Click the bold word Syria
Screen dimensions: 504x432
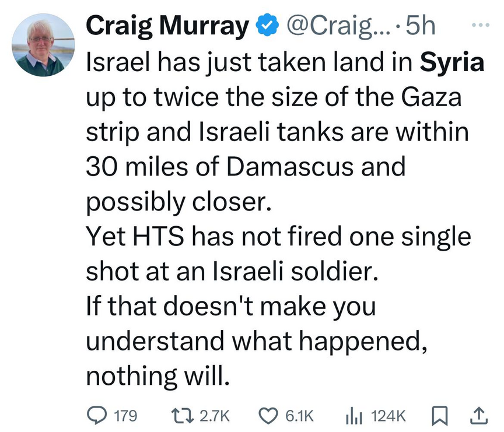[x=452, y=62]
